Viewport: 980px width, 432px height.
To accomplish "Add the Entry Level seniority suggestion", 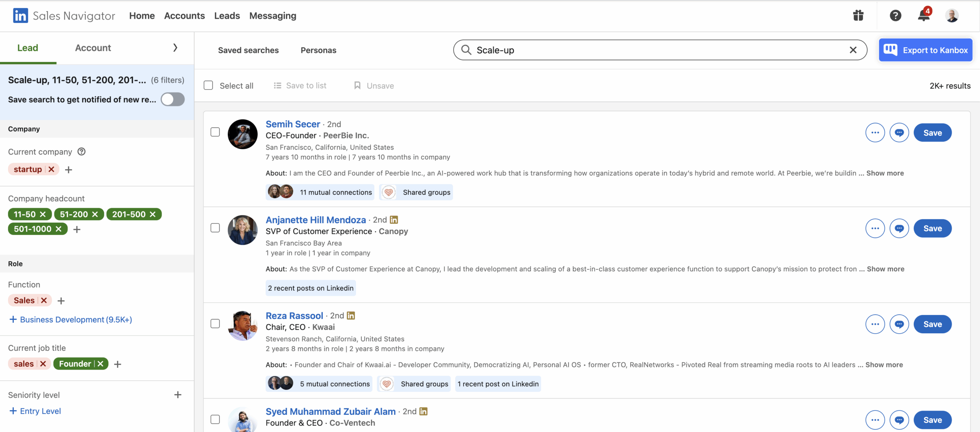I will tap(35, 411).
